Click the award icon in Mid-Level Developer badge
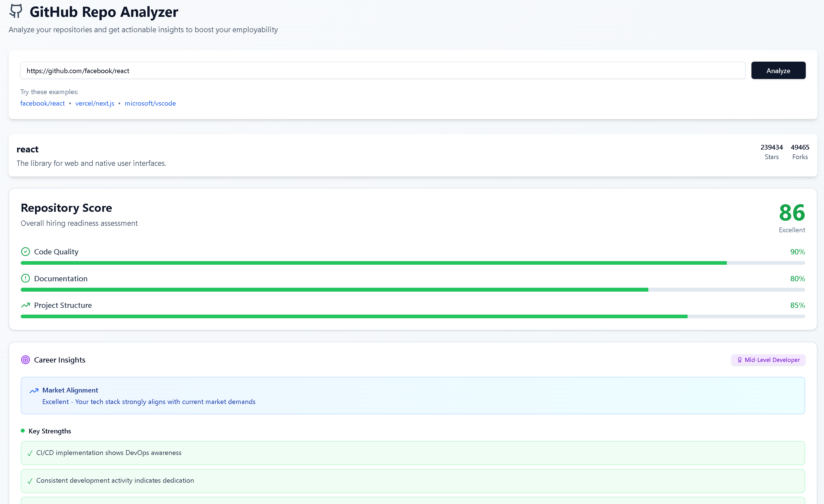This screenshot has height=504, width=824. (739, 360)
